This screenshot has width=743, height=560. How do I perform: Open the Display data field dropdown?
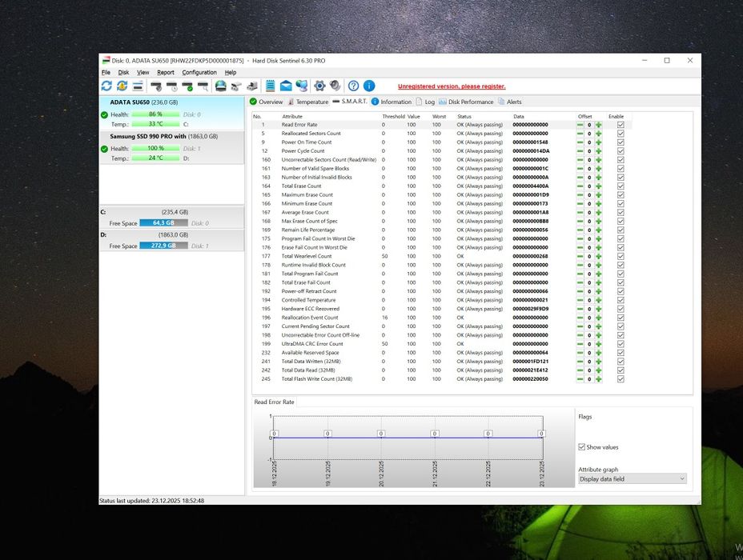pos(632,478)
